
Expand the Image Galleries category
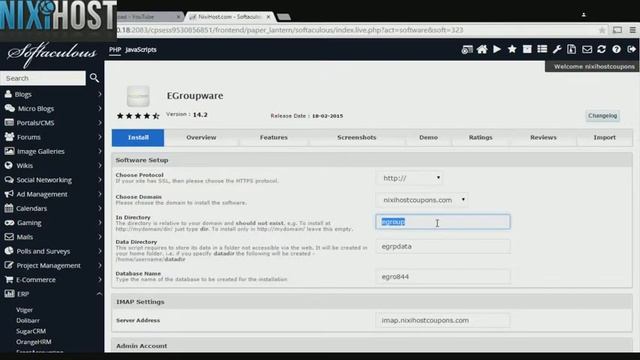(52, 151)
